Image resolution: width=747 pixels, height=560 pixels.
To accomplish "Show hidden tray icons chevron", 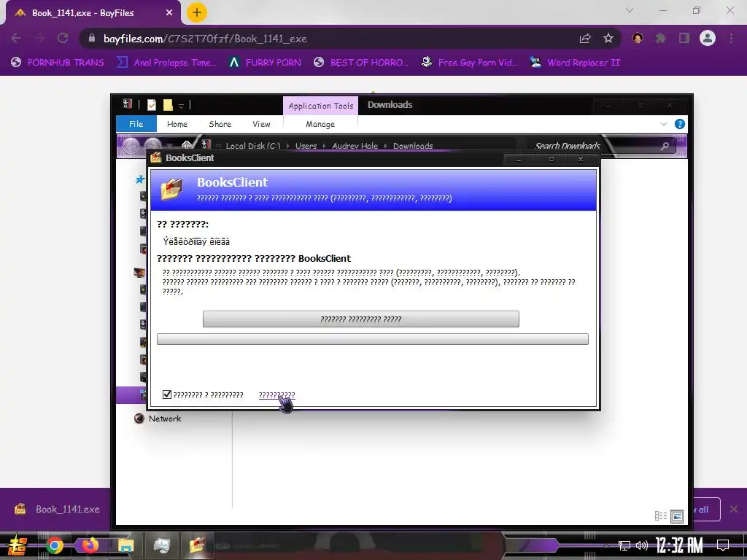I will 606,545.
